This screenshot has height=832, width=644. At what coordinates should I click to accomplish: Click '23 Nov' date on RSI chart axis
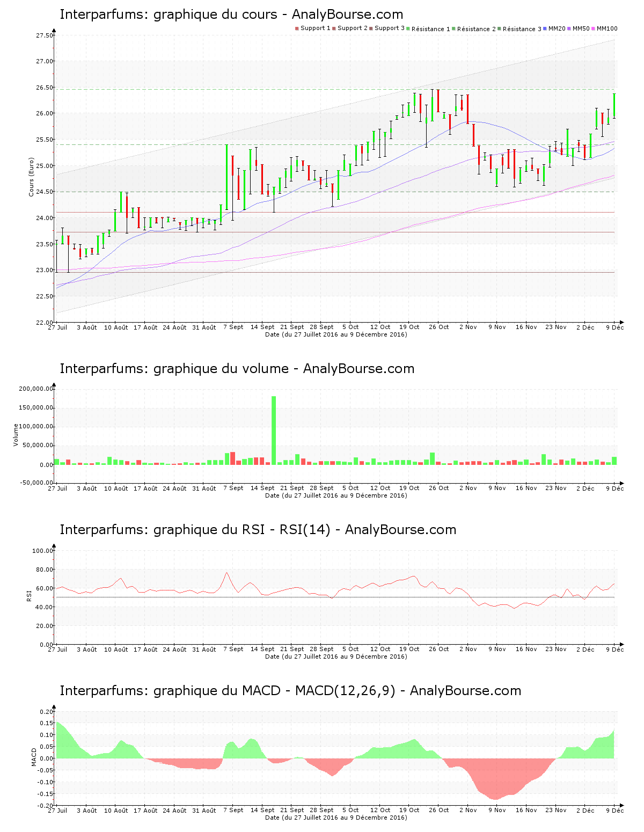tap(556, 649)
